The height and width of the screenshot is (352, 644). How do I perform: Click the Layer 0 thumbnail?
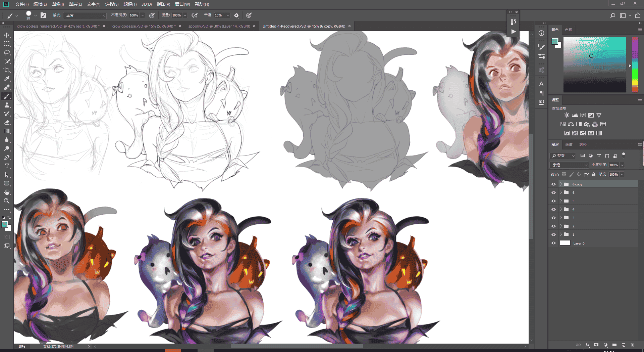(565, 243)
